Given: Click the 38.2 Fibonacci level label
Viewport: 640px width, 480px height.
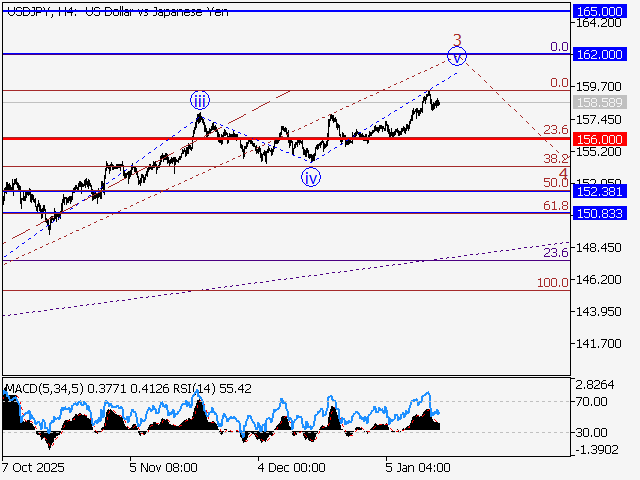Looking at the screenshot, I should click(x=555, y=159).
